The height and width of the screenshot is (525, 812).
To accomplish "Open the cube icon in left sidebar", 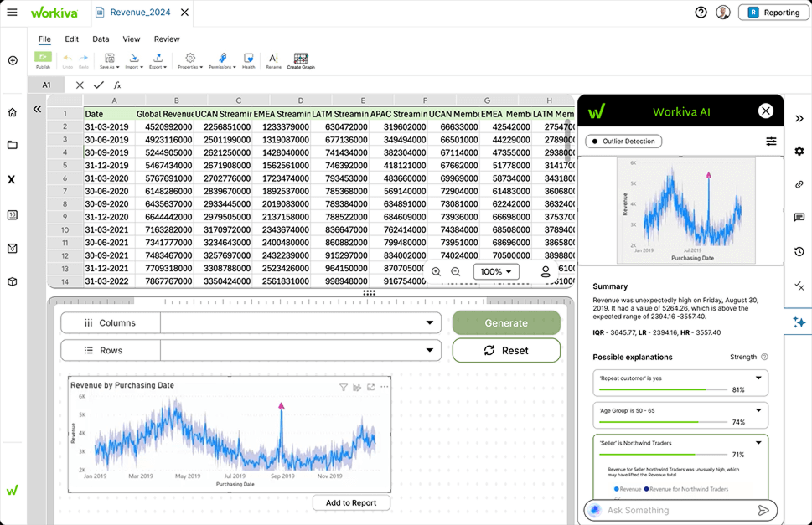I will coord(13,282).
